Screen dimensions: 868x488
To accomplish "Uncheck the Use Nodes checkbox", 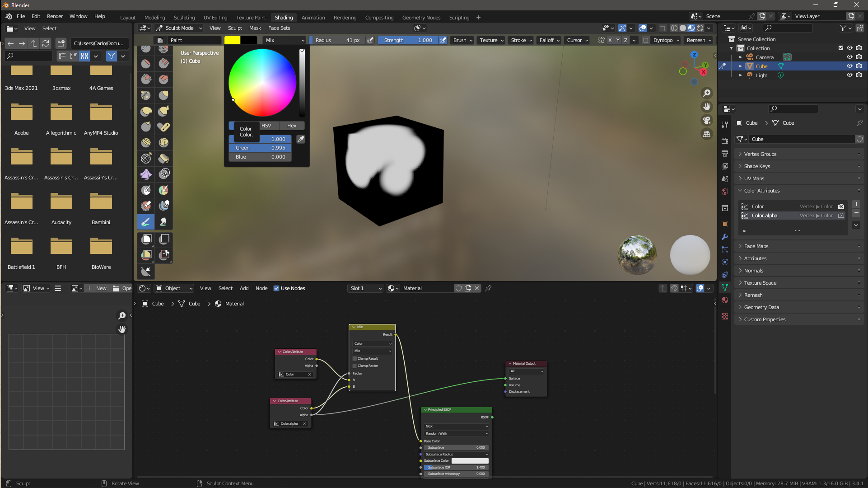I will (276, 288).
